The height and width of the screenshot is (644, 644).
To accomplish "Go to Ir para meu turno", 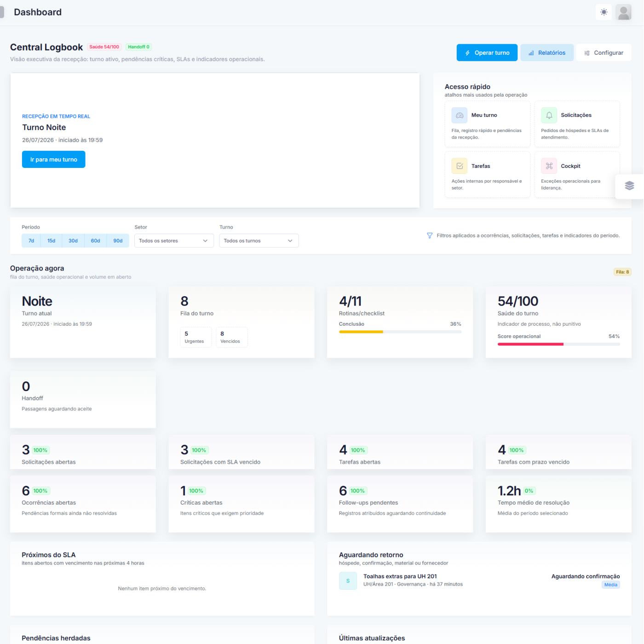I will 54,160.
